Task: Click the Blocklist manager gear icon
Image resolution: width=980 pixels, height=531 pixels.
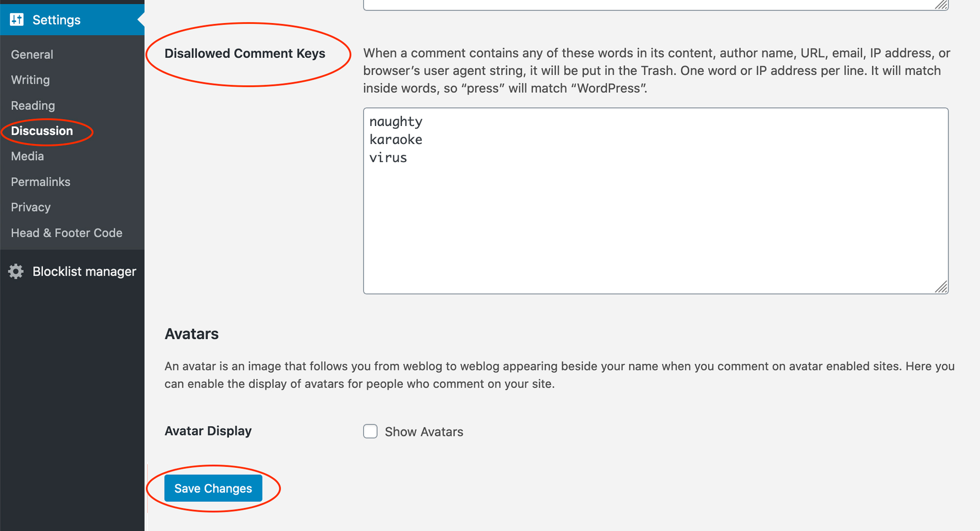Action: (x=16, y=271)
